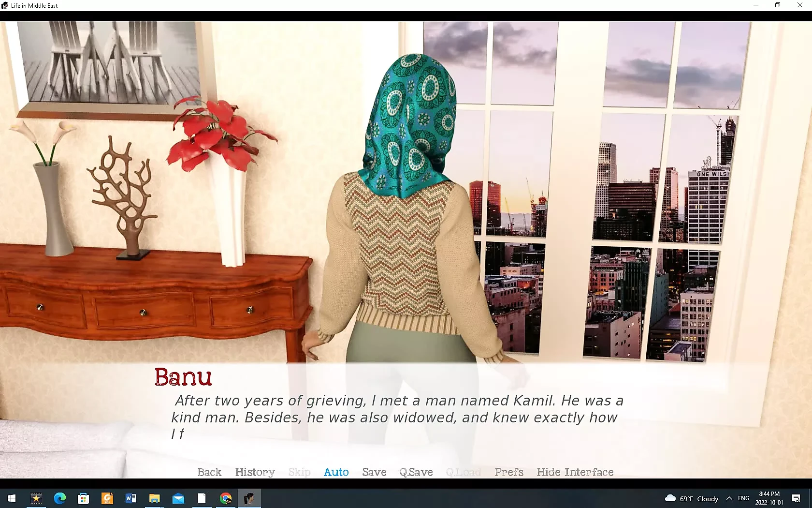
Task: Click the speaker name Banu
Action: click(183, 377)
